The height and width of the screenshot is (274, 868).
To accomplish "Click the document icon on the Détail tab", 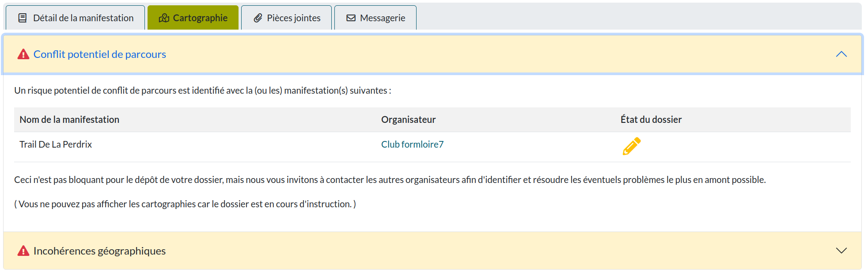I will click(22, 18).
